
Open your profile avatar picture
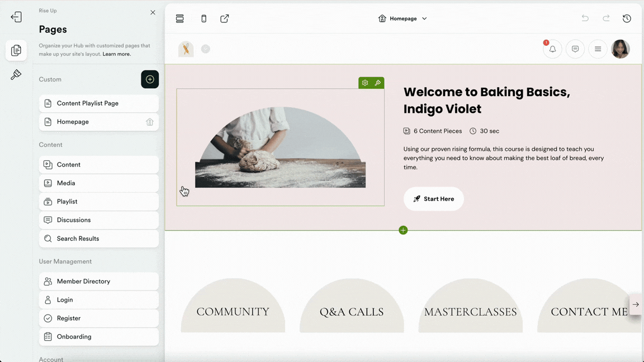[621, 49]
